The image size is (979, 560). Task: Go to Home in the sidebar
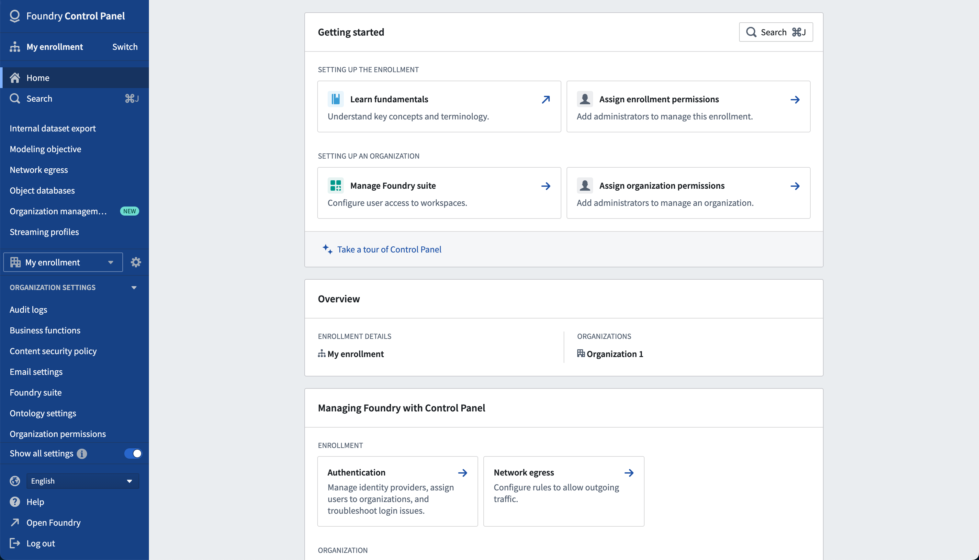tap(74, 78)
